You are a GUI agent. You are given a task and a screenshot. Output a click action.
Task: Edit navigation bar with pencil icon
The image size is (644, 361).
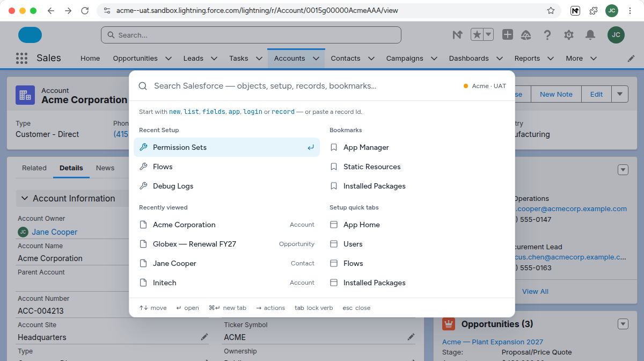[x=631, y=58]
